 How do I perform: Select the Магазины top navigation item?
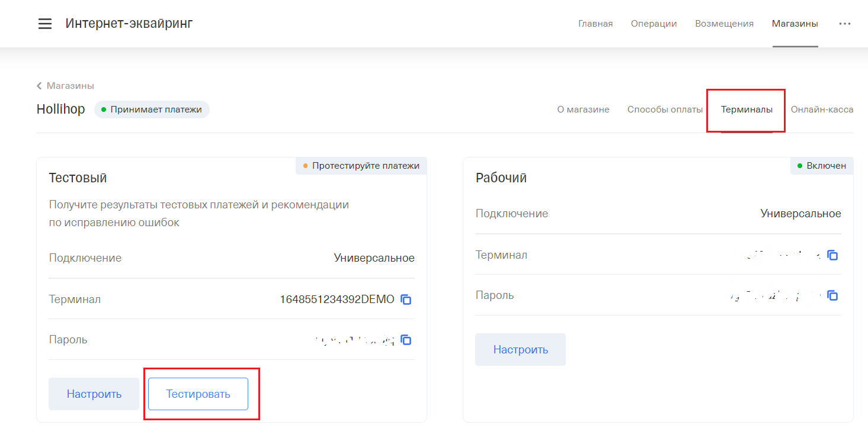click(795, 24)
